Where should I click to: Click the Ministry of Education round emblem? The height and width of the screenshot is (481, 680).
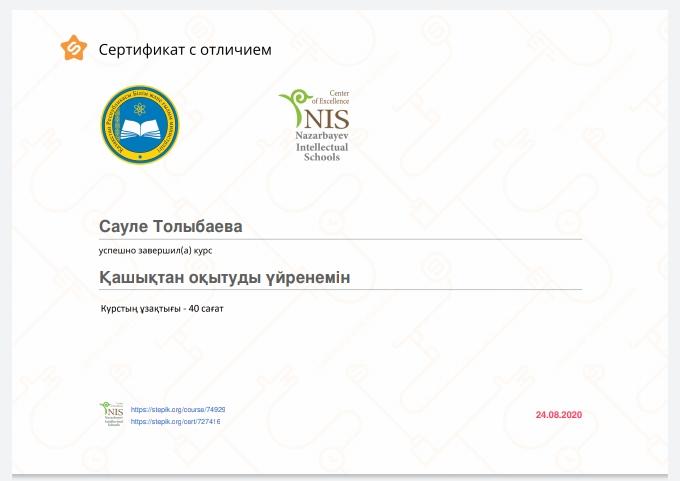click(140, 125)
